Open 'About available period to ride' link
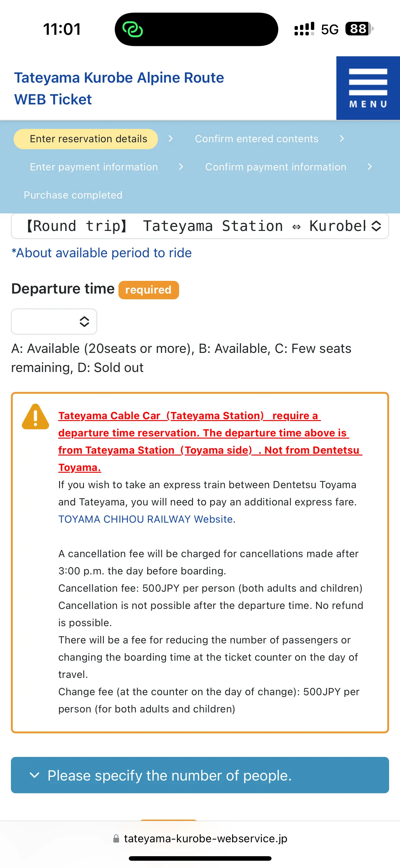 [x=102, y=253]
